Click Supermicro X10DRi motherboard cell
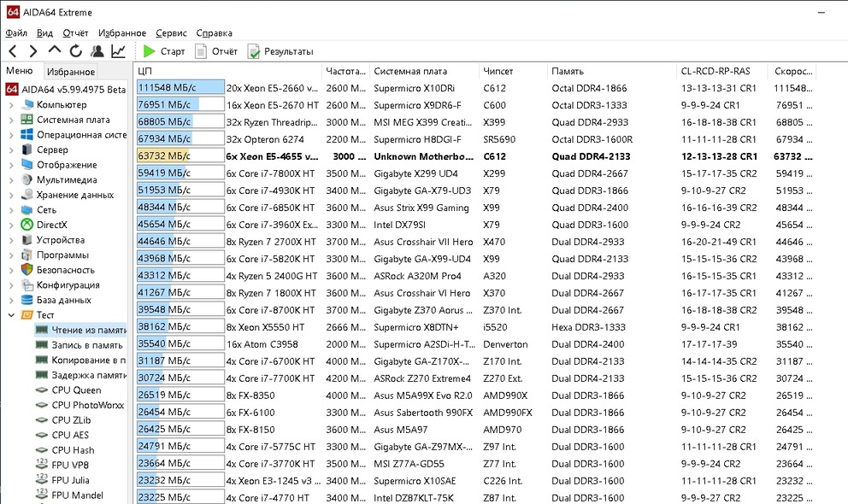This screenshot has width=848, height=504. click(x=415, y=88)
